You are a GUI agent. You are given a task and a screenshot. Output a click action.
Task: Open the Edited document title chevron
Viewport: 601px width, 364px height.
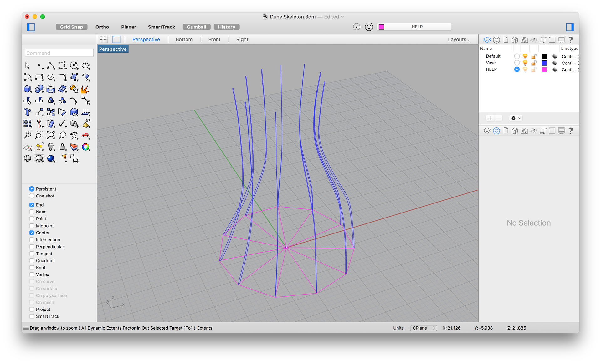(342, 17)
